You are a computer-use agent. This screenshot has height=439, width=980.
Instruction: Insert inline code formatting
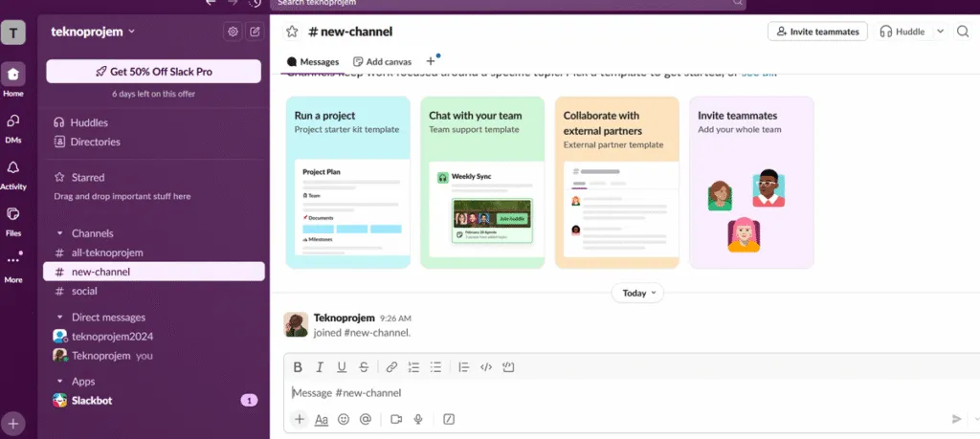click(x=485, y=367)
